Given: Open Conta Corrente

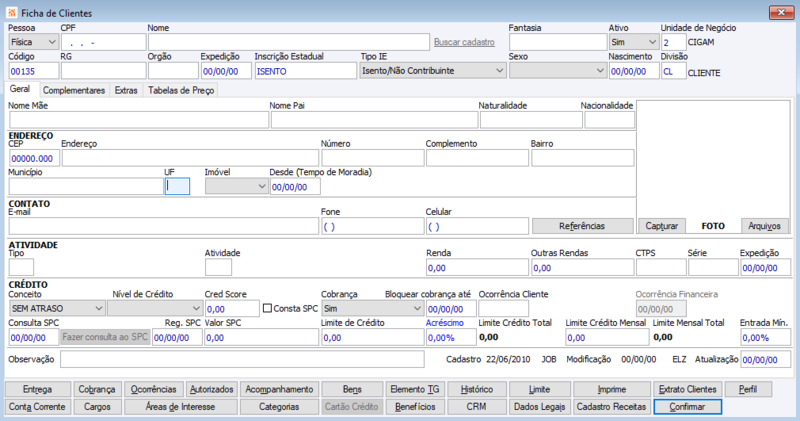Looking at the screenshot, I should pyautogui.click(x=37, y=407).
